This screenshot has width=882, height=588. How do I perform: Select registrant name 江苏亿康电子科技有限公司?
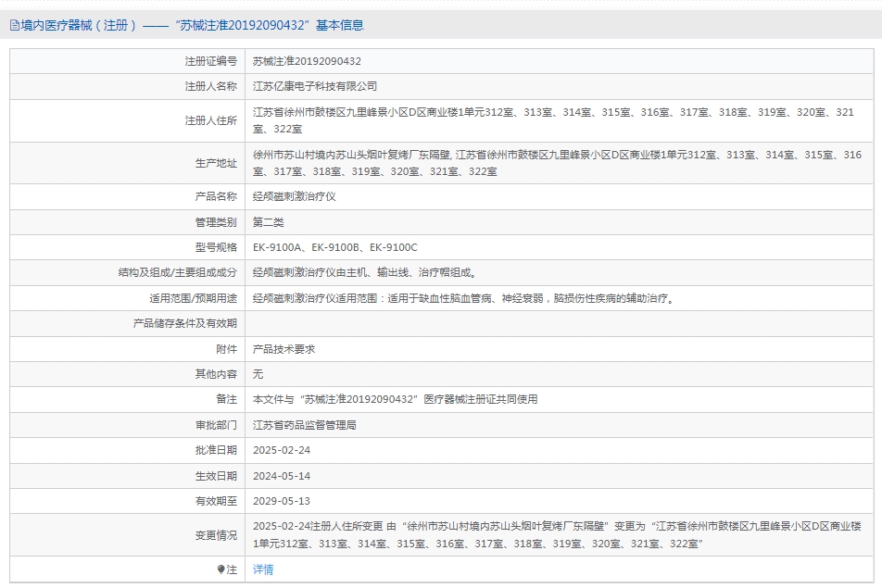(315, 86)
